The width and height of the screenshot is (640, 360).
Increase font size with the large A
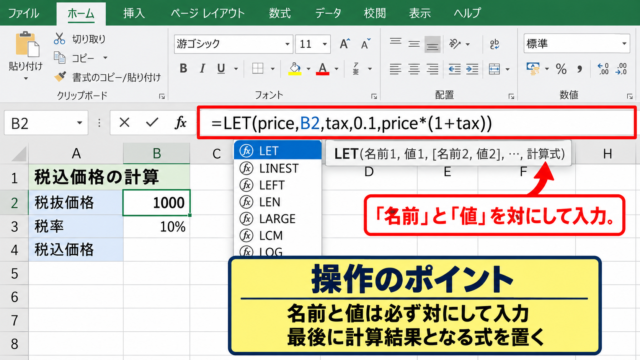click(x=345, y=44)
